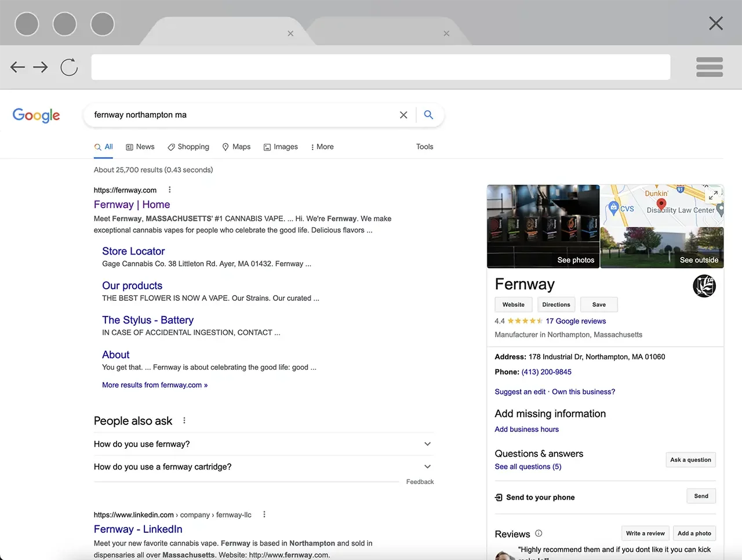Open the Our products sitelink
The height and width of the screenshot is (560, 742).
[x=132, y=286]
